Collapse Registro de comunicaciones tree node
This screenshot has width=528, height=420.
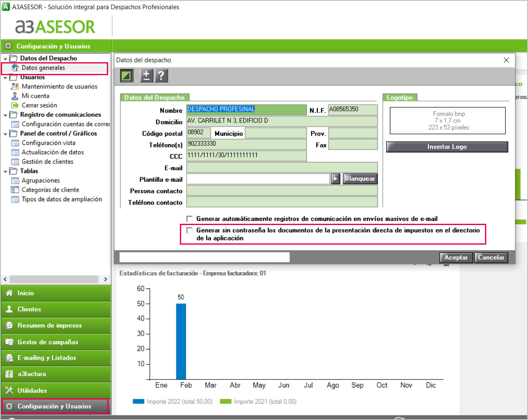point(5,115)
